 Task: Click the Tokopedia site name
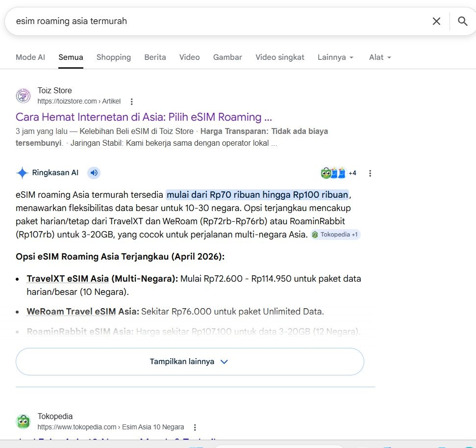[55, 417]
